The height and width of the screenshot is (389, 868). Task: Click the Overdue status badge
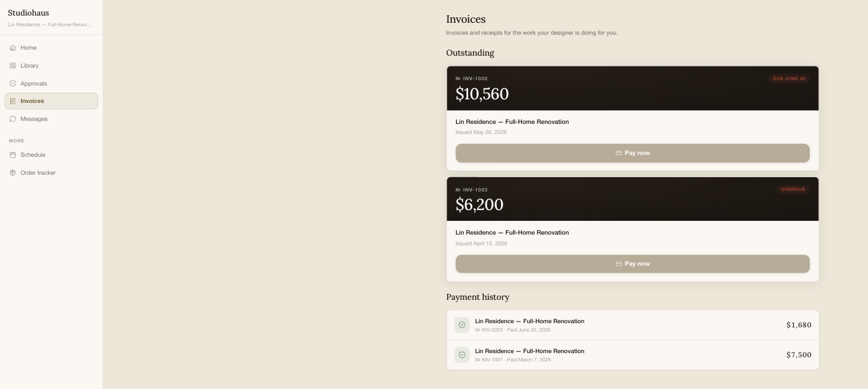[793, 190]
